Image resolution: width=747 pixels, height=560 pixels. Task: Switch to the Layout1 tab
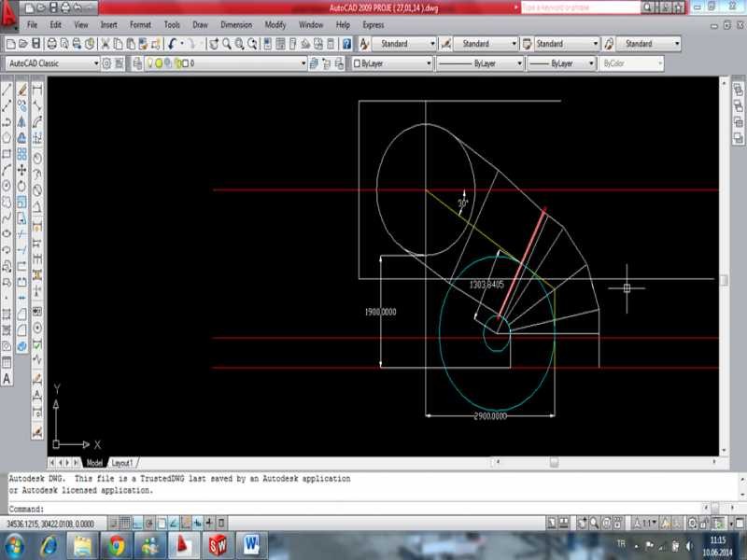[122, 462]
